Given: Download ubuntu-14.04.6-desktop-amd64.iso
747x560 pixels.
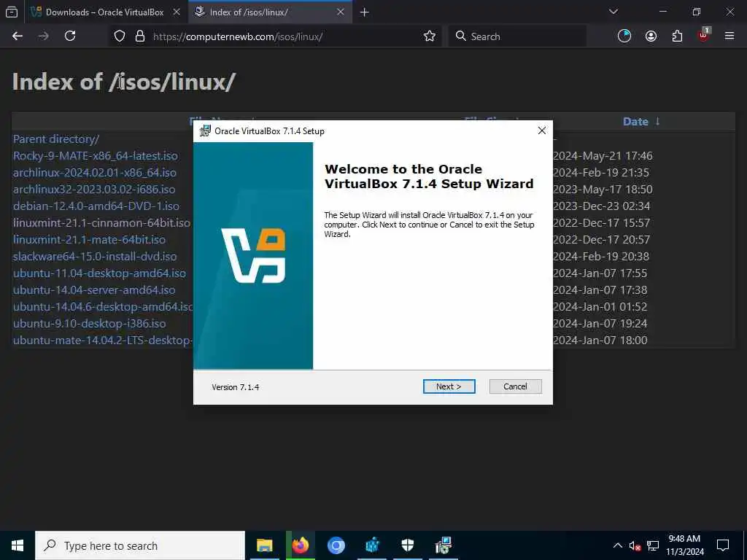Looking at the screenshot, I should tap(103, 307).
